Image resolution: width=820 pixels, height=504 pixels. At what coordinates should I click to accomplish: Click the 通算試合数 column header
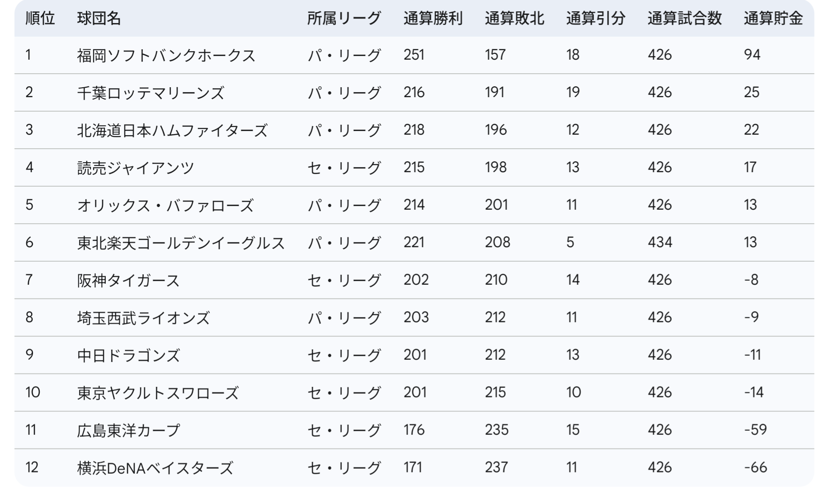click(684, 19)
